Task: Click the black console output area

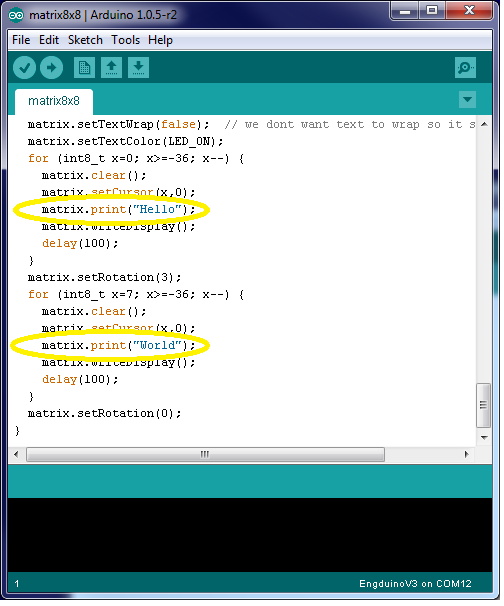Action: tap(250, 535)
